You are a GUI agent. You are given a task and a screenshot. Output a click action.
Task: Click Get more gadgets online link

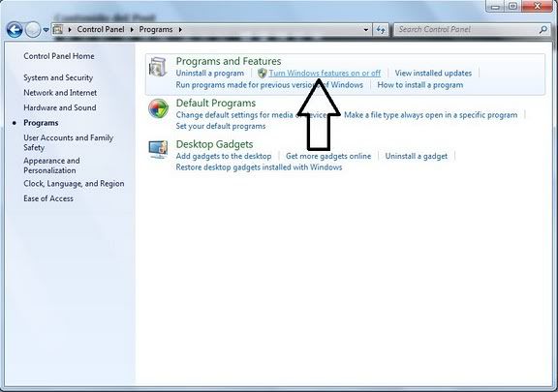click(x=328, y=156)
